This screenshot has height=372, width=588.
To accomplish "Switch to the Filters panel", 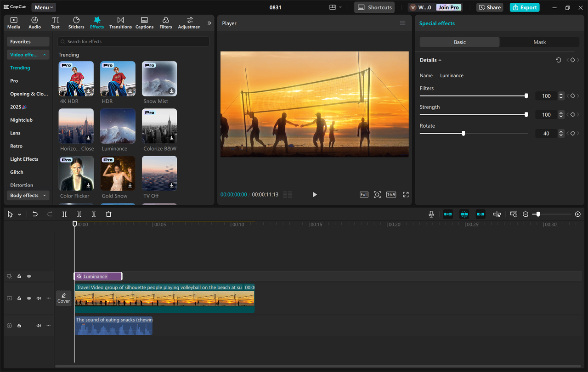I will (x=165, y=22).
